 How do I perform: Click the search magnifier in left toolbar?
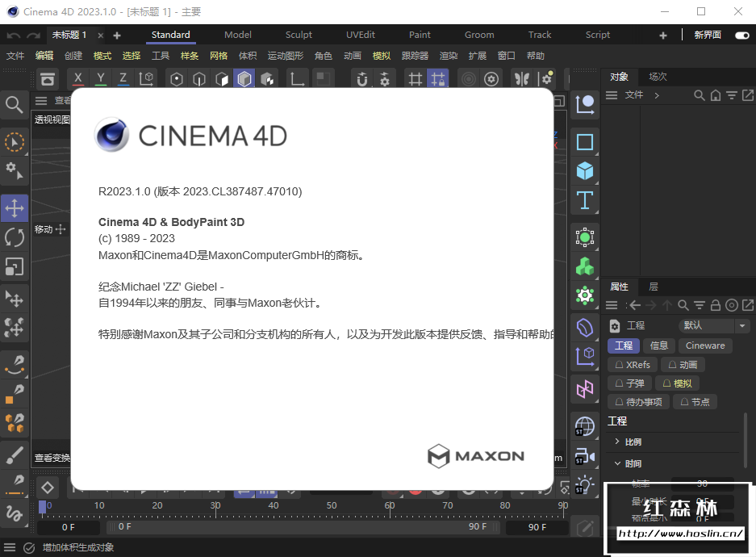15,105
